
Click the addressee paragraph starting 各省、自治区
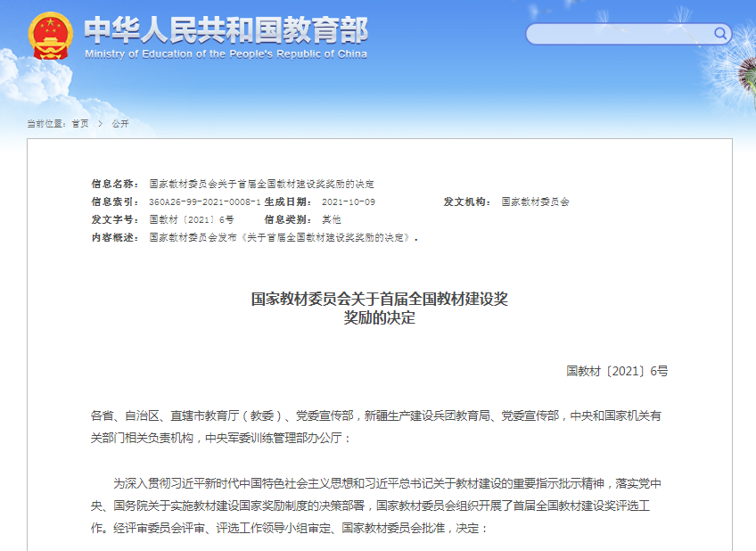(376, 427)
